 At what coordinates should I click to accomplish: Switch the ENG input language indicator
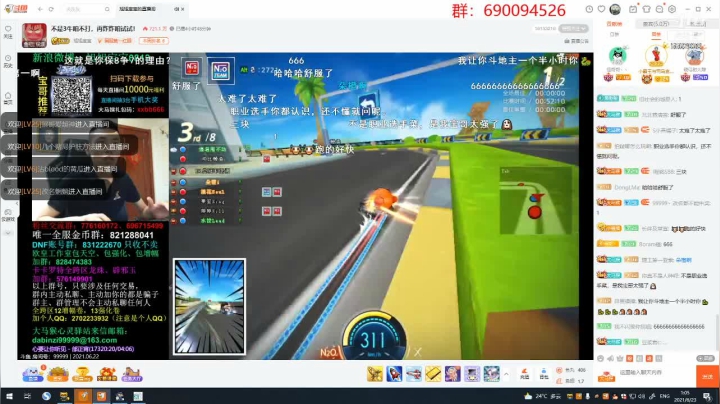pos(664,396)
